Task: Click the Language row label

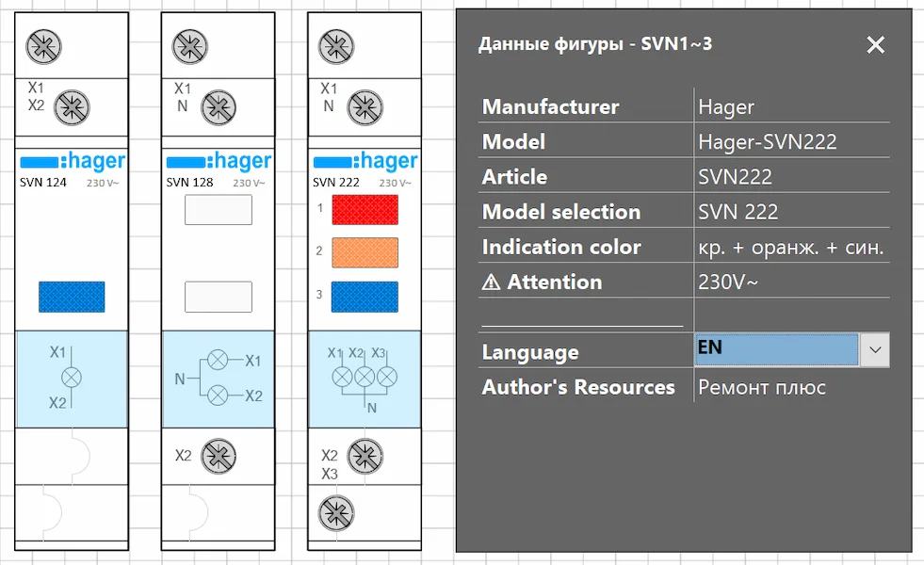Action: pyautogui.click(x=530, y=352)
